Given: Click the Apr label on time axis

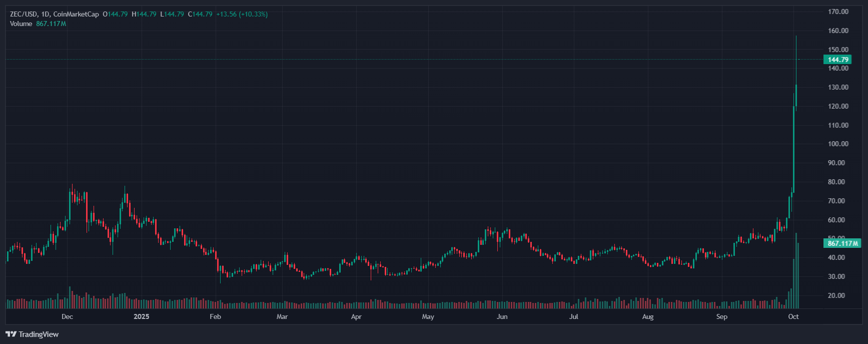Looking at the screenshot, I should pyautogui.click(x=356, y=316).
